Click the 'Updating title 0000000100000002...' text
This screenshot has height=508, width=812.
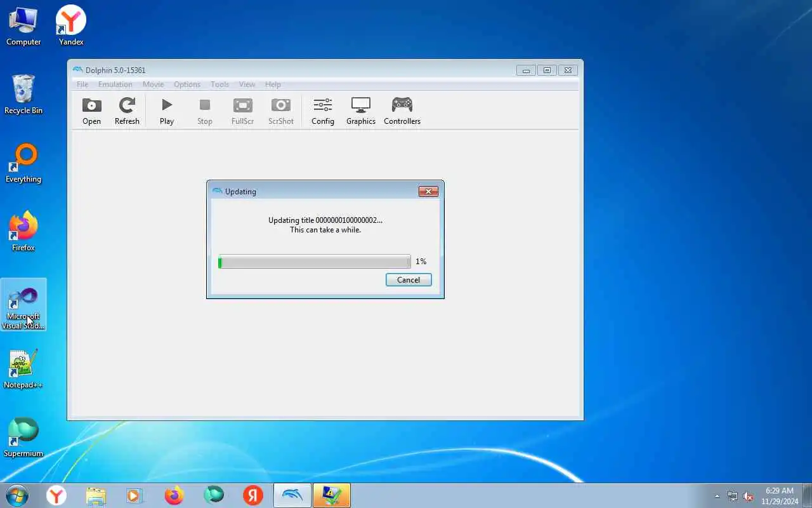325,220
